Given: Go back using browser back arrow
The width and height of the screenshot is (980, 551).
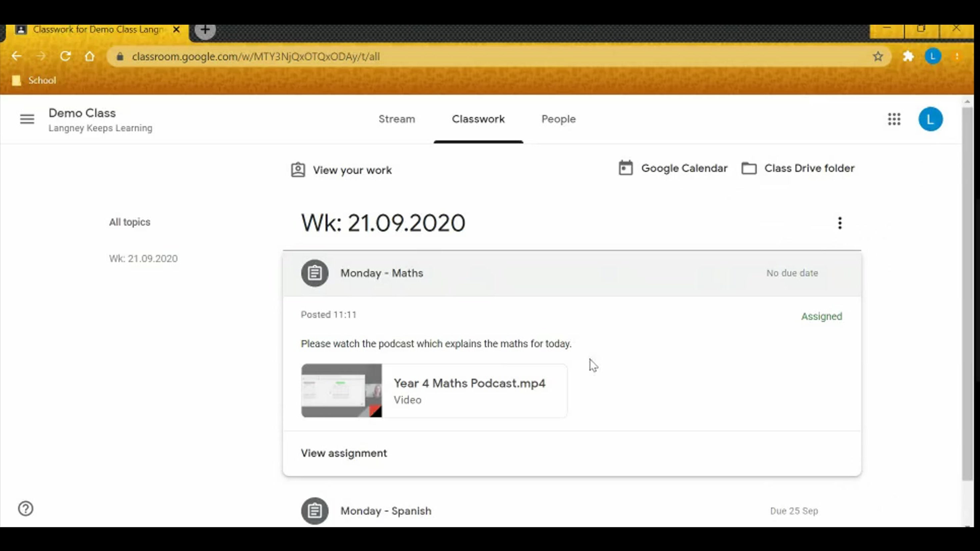Looking at the screenshot, I should pos(16,56).
